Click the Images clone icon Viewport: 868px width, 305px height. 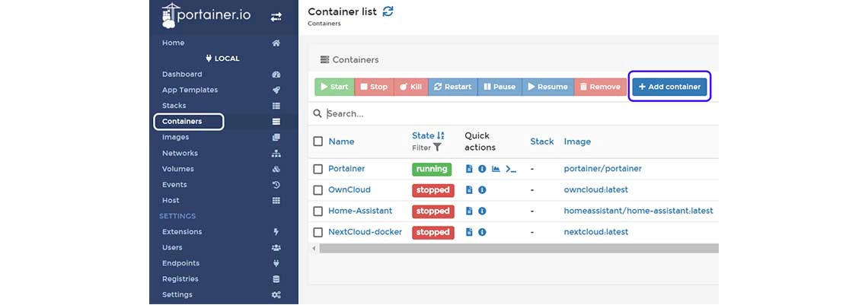[276, 138]
